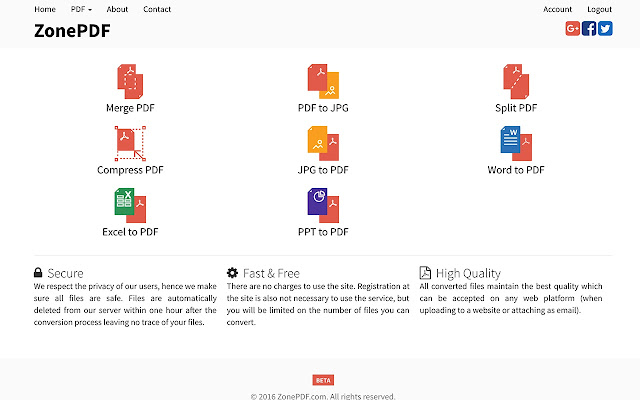Select the PPT to PDF icon

323,205
